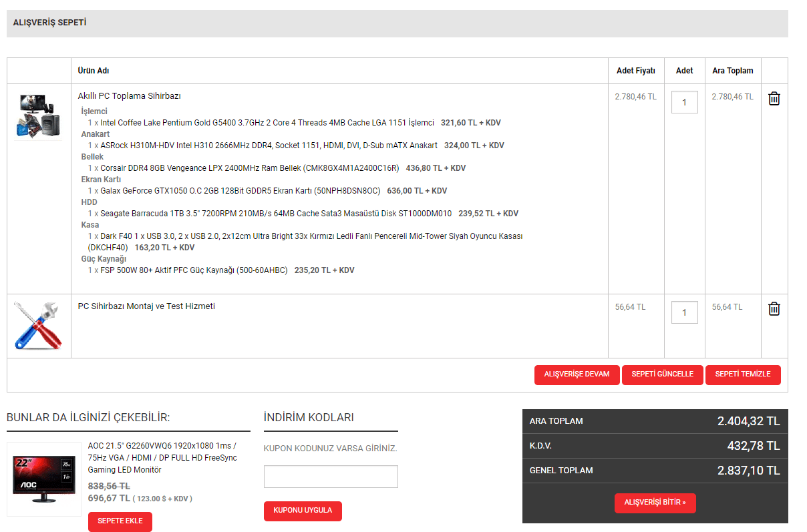Image resolution: width=807 pixels, height=532 pixels.
Task: Click the ALIŞVERİŞ SEPETİ page heading
Action: (x=49, y=23)
